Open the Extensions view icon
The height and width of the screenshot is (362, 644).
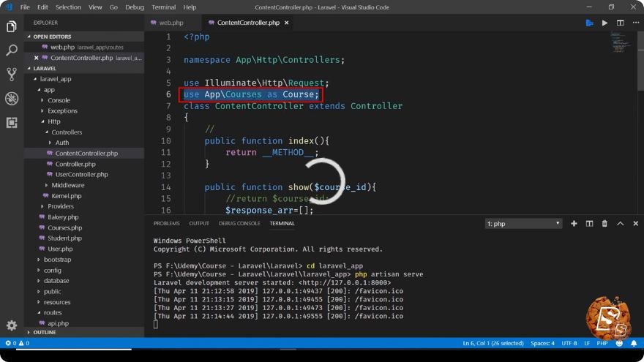(x=12, y=122)
